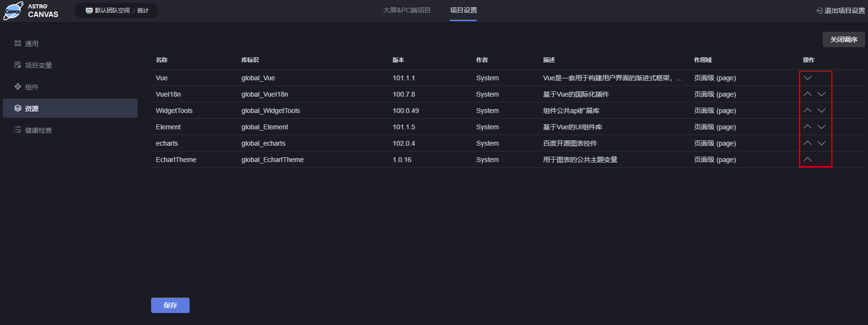Viewport: 868px width, 325px height.
Task: Move the Element row up
Action: [807, 127]
